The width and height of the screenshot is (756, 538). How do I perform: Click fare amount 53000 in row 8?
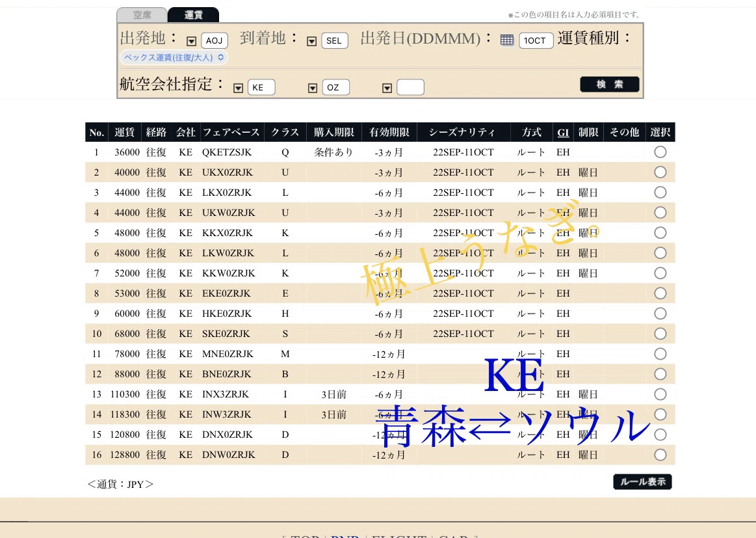pos(127,293)
